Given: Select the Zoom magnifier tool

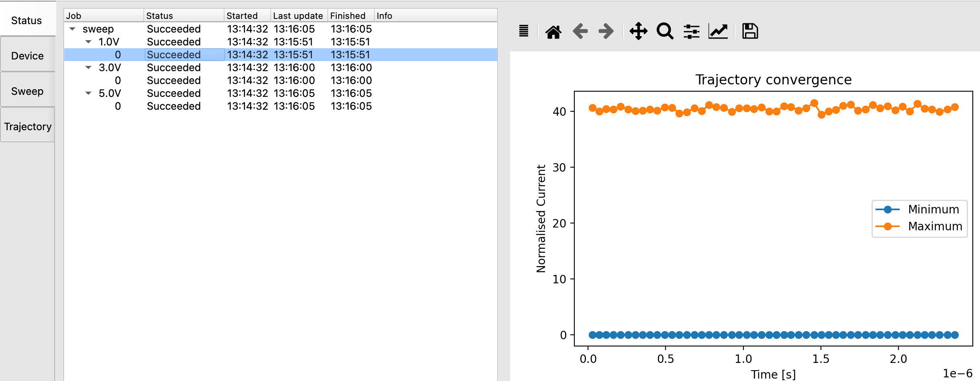Looking at the screenshot, I should (665, 31).
